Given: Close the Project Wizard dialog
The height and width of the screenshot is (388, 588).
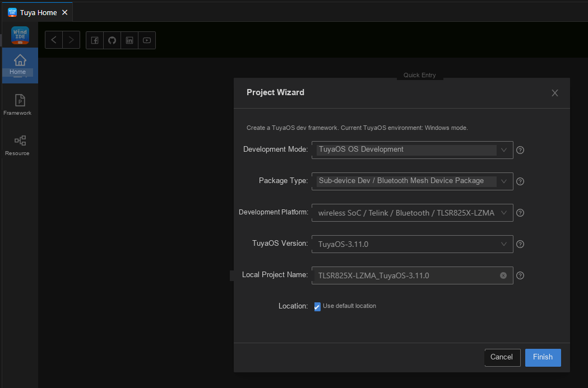Looking at the screenshot, I should pos(555,93).
